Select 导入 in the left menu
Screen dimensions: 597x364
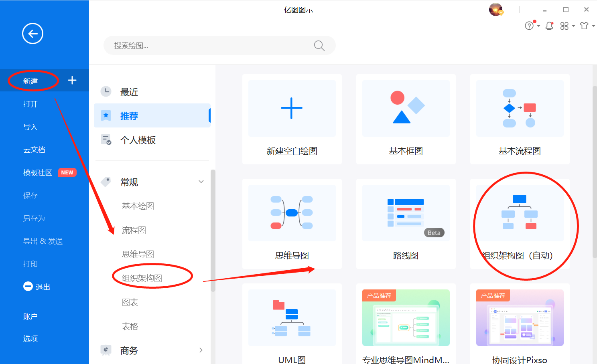click(30, 127)
